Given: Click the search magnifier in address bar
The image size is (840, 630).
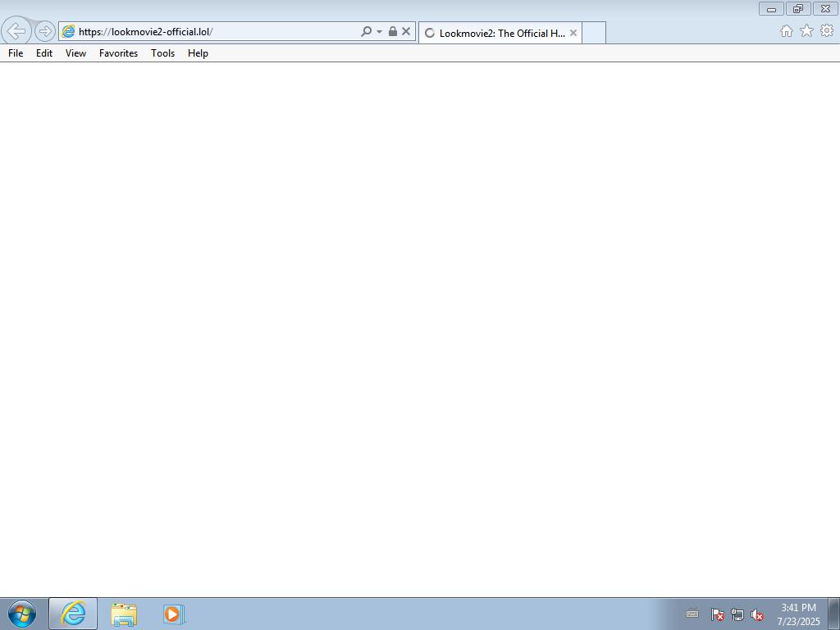Looking at the screenshot, I should [x=366, y=31].
